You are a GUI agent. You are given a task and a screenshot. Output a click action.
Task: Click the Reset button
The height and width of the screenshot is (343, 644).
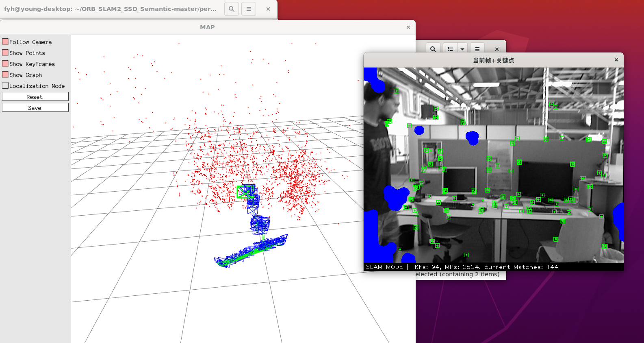[x=35, y=96]
